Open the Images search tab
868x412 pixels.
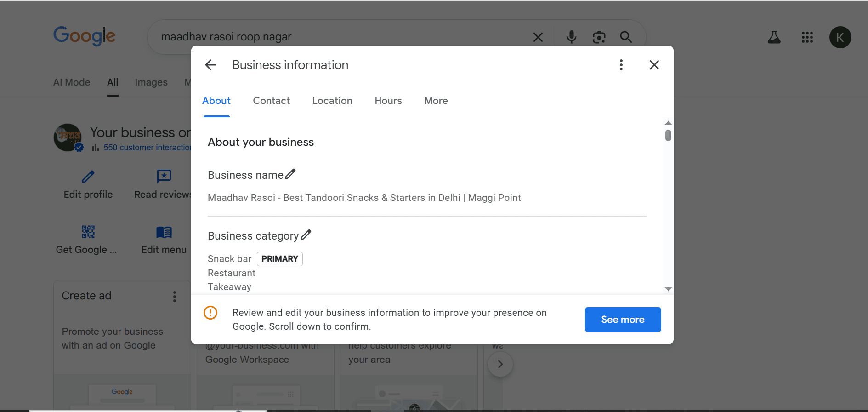(151, 82)
